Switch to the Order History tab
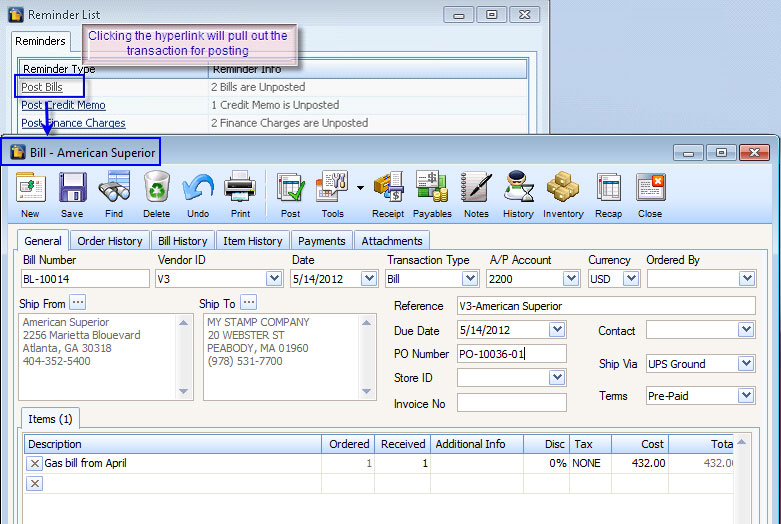 point(110,241)
